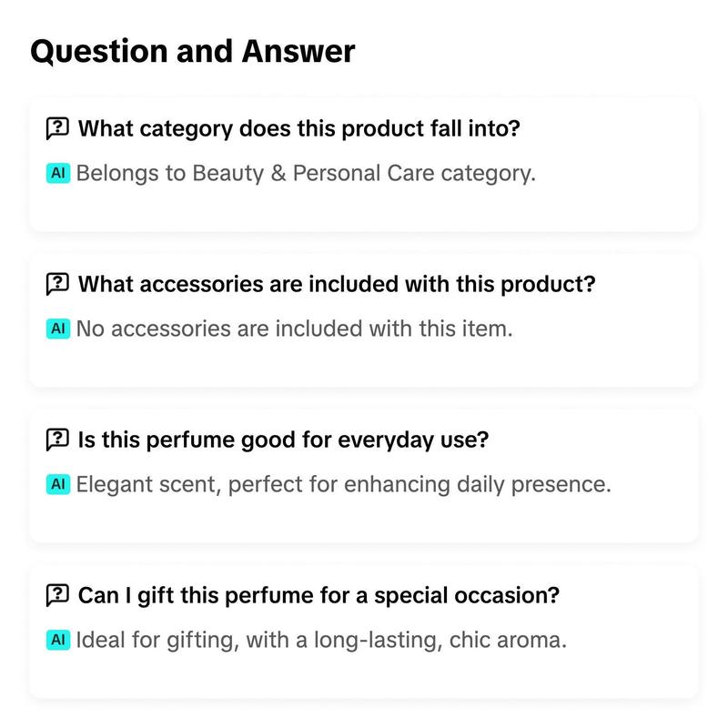728x728 pixels.
Task: Select the 'Ideal for gifting' answer text
Action: (x=321, y=641)
